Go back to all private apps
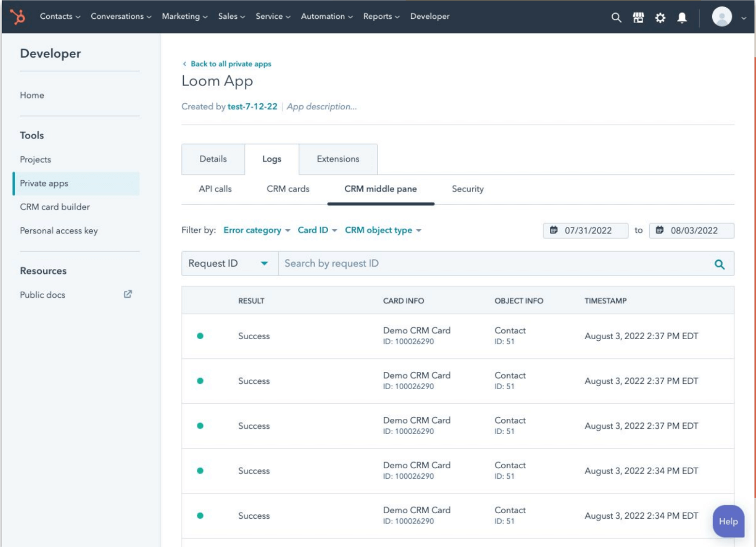This screenshot has width=756, height=547. [230, 64]
